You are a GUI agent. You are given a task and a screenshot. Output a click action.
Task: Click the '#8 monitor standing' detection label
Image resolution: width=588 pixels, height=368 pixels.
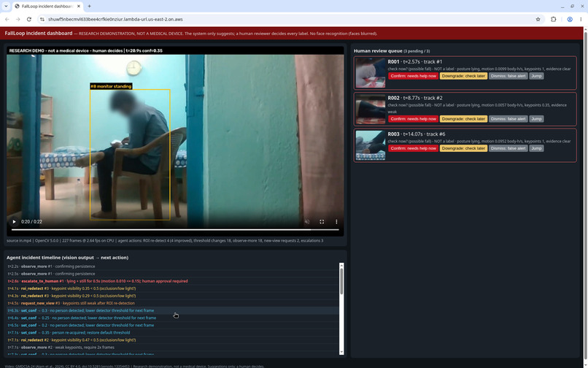click(x=111, y=86)
